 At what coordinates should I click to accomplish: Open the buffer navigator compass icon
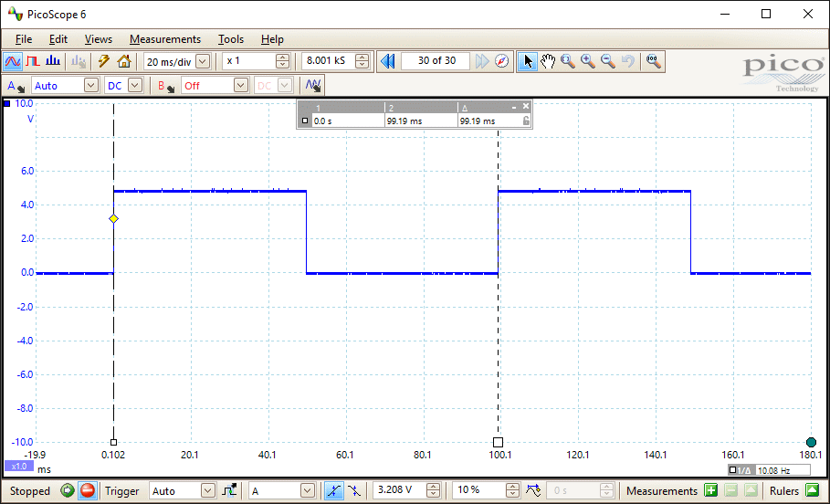(x=502, y=61)
